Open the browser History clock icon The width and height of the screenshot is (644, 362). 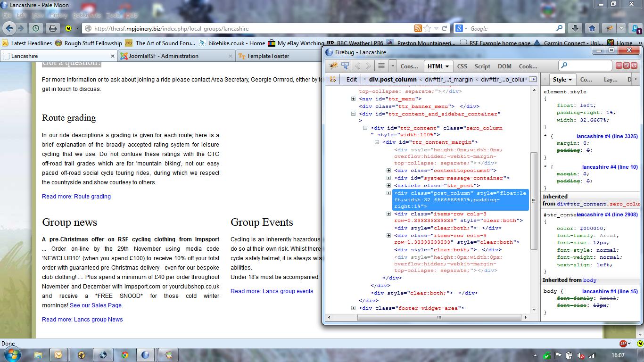(x=36, y=28)
